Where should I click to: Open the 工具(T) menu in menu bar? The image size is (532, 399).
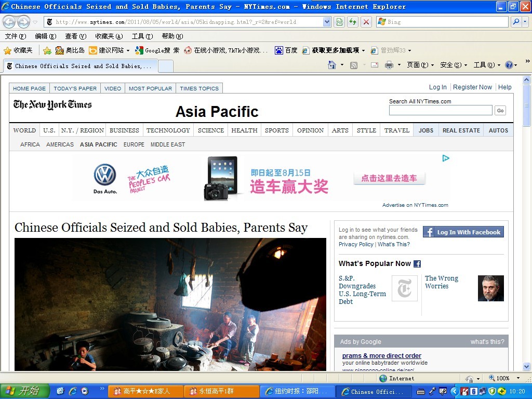tap(142, 36)
